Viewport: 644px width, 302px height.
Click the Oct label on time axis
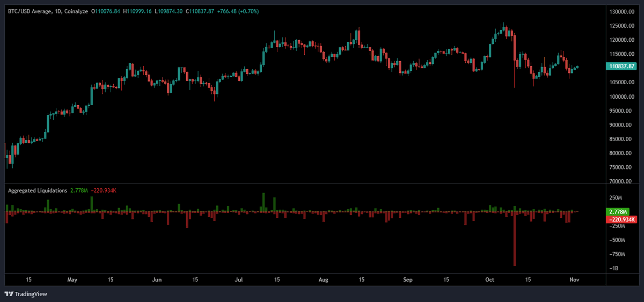pyautogui.click(x=489, y=279)
